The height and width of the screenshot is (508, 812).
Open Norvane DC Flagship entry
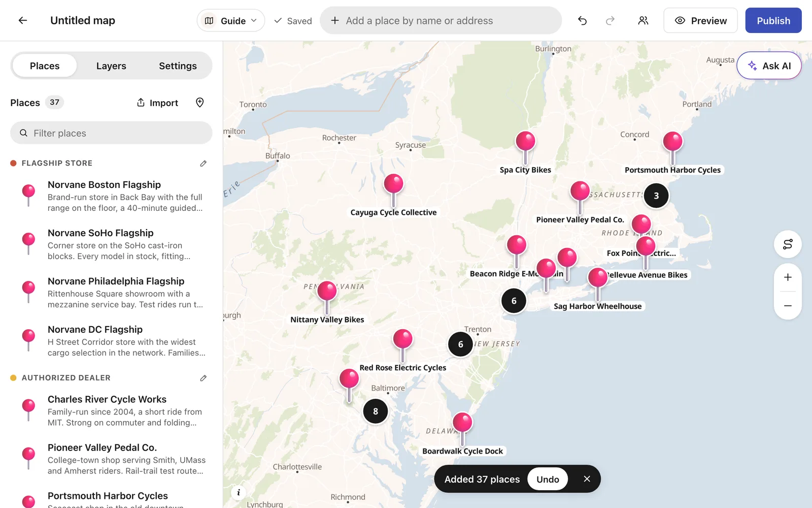click(x=111, y=341)
